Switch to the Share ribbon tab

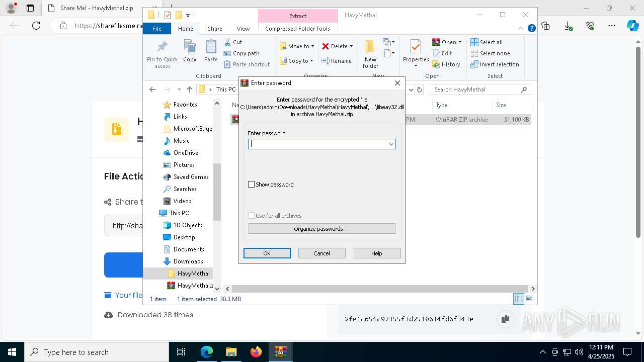tap(215, 29)
